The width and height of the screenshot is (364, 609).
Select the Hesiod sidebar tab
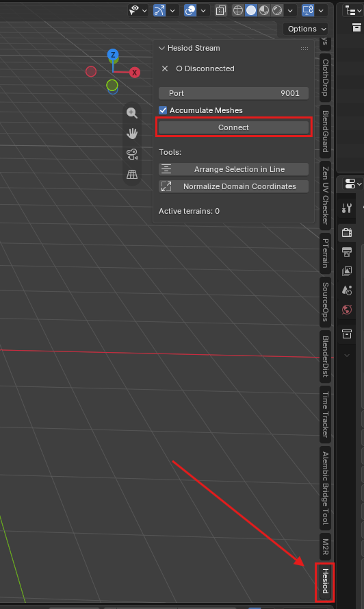click(x=325, y=581)
